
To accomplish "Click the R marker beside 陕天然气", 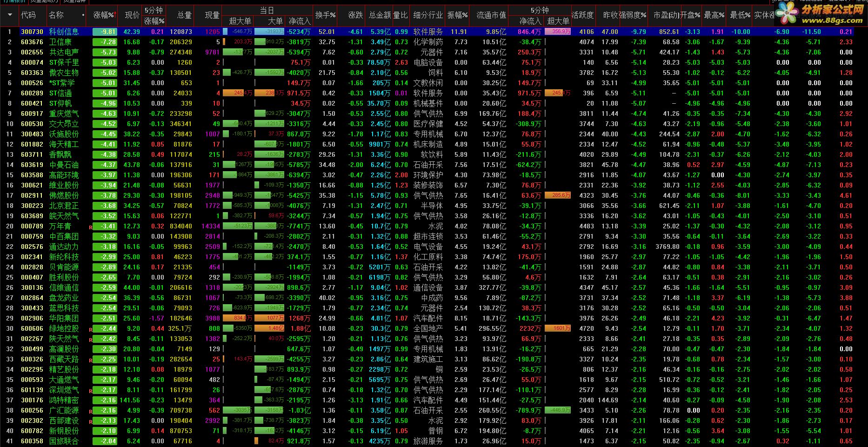I will (90, 340).
